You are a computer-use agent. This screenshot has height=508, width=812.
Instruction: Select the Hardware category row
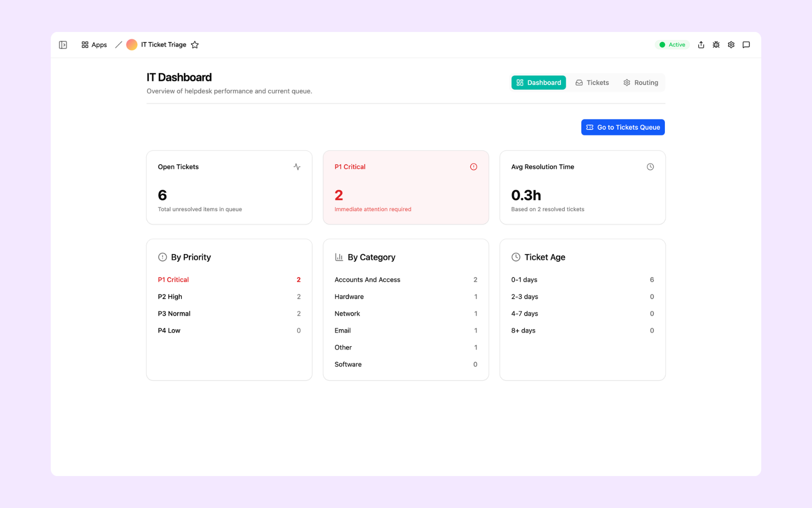click(x=406, y=297)
